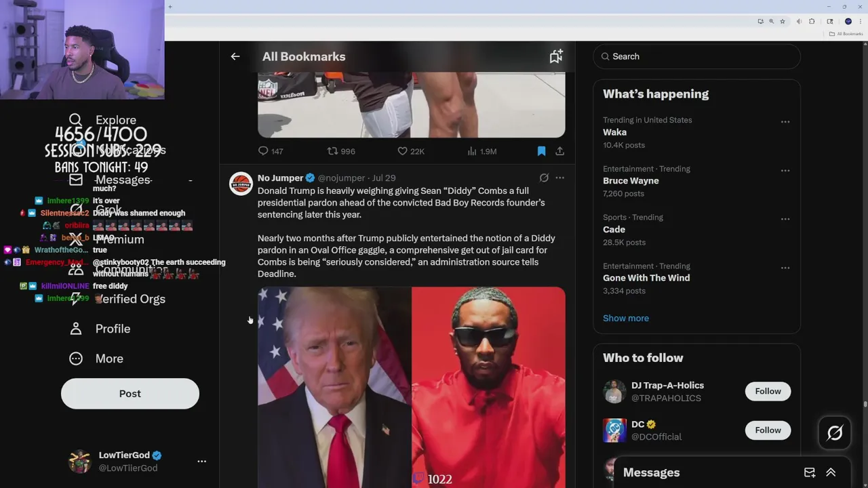868x488 pixels.
Task: Open the Diddy photo with the red background
Action: [488, 387]
